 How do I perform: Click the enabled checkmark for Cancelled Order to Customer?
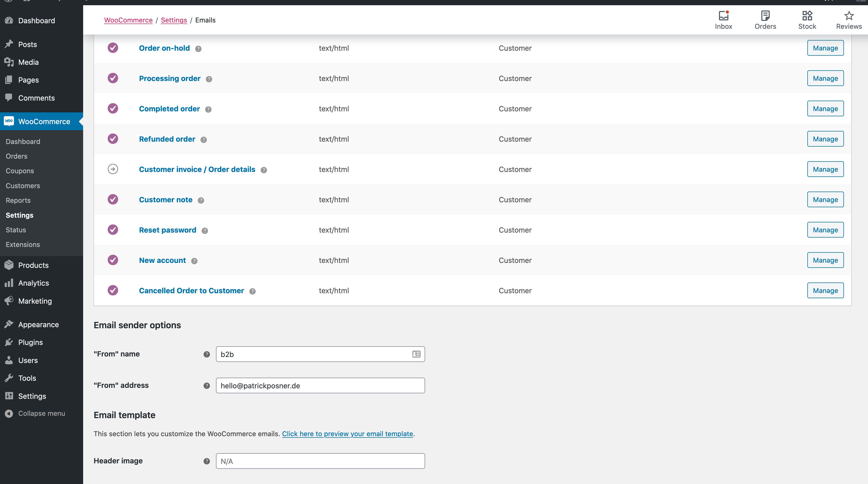113,290
